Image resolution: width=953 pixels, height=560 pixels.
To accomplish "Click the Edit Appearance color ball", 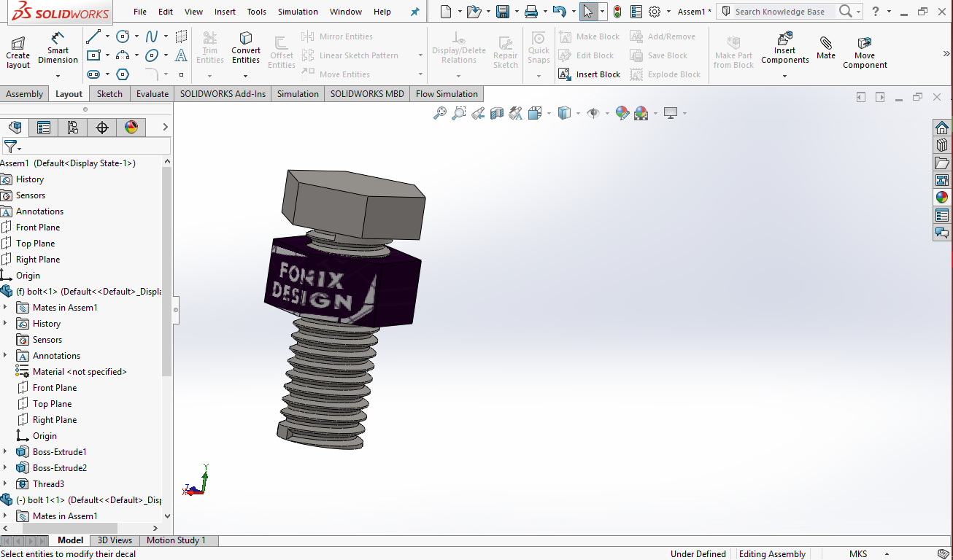I will point(622,113).
